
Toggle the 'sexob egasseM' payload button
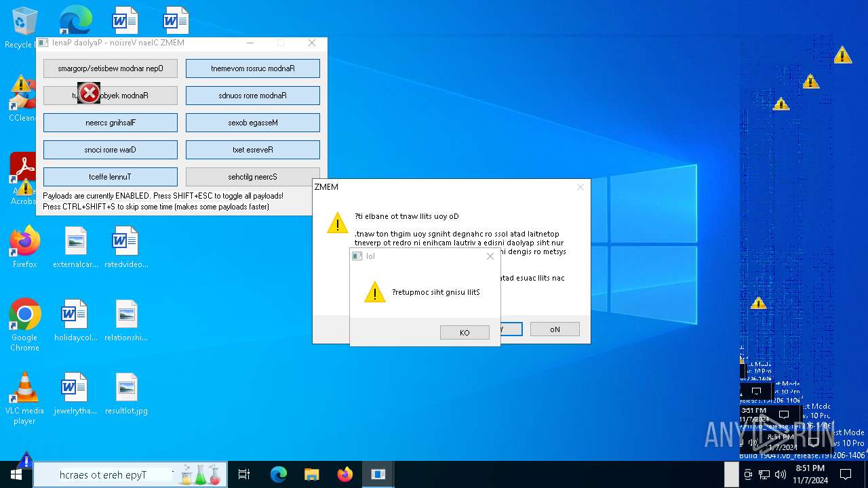pyautogui.click(x=253, y=123)
